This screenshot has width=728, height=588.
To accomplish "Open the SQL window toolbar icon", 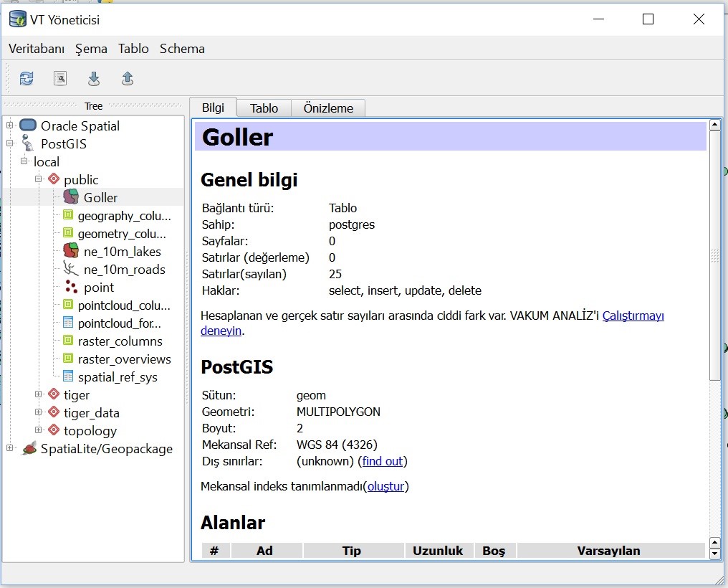I will (60, 78).
